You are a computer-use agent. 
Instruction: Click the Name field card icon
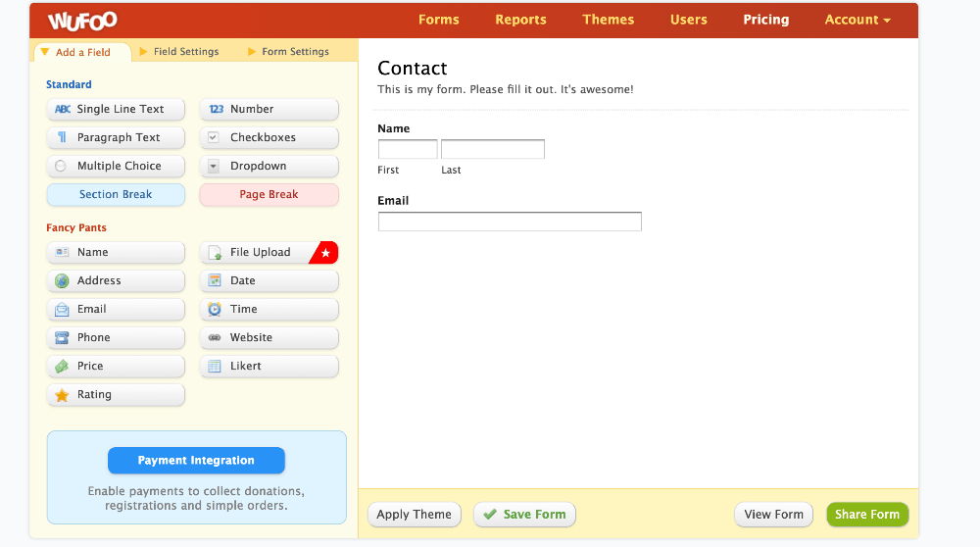pyautogui.click(x=62, y=252)
